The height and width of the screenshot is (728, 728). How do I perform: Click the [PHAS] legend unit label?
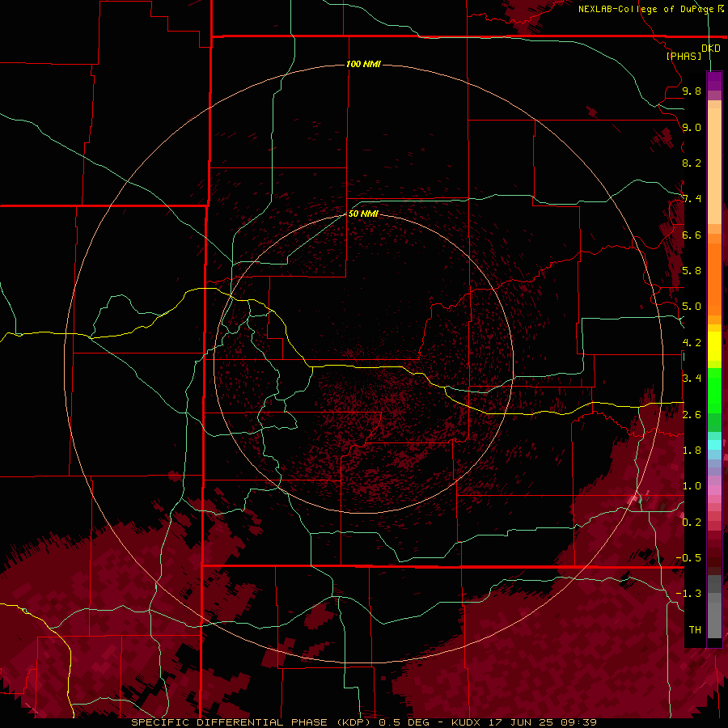point(684,56)
